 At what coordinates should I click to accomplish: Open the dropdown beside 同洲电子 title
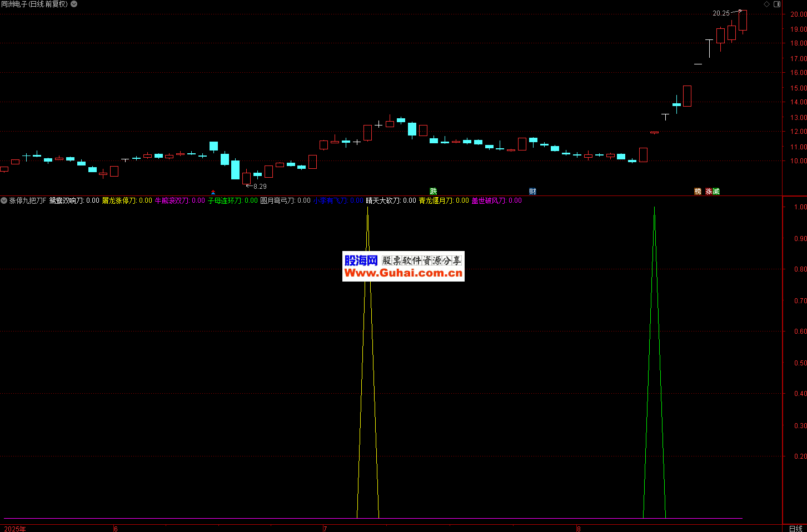(74, 4)
